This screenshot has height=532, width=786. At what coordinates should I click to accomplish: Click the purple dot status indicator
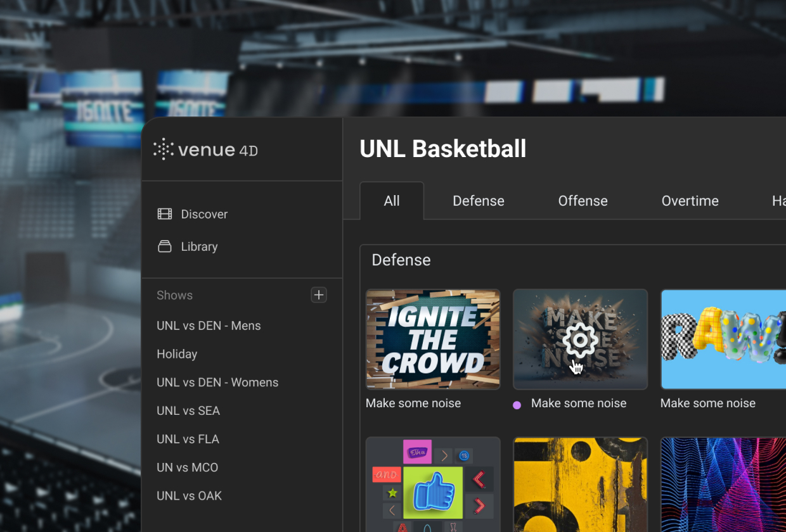click(517, 405)
